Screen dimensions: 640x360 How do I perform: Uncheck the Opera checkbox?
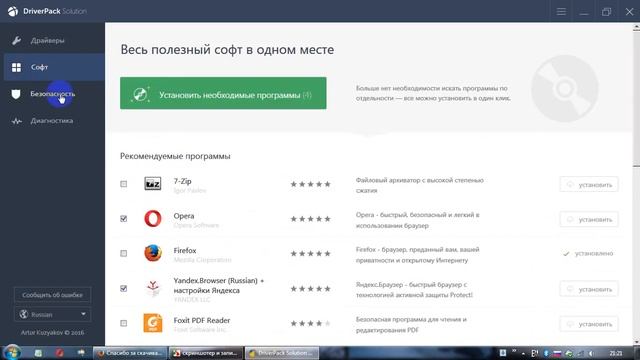[x=124, y=219]
